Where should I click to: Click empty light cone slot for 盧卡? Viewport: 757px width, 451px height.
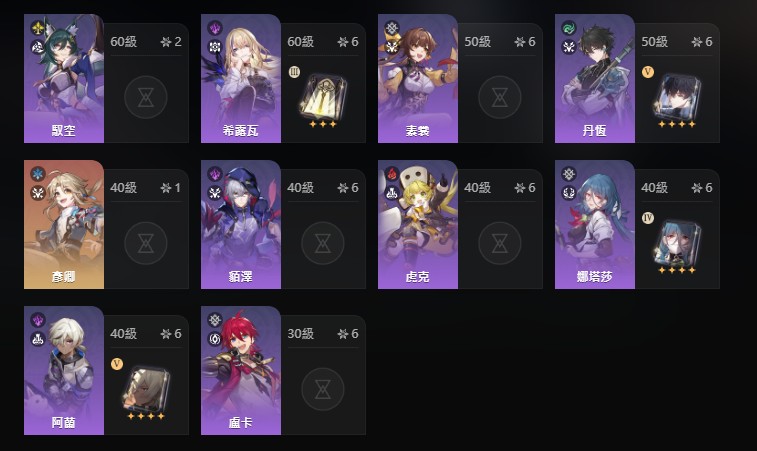point(322,389)
